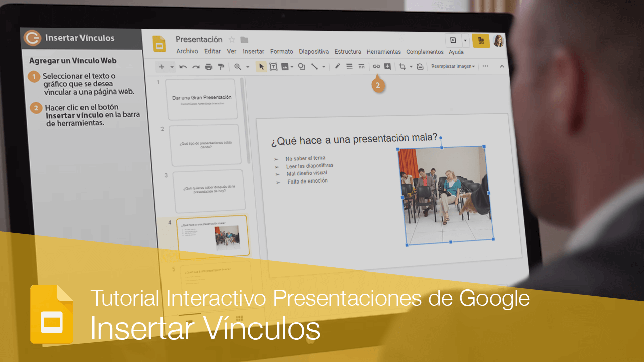The image size is (644, 362).
Task: Redo the last action
Action: point(196,66)
